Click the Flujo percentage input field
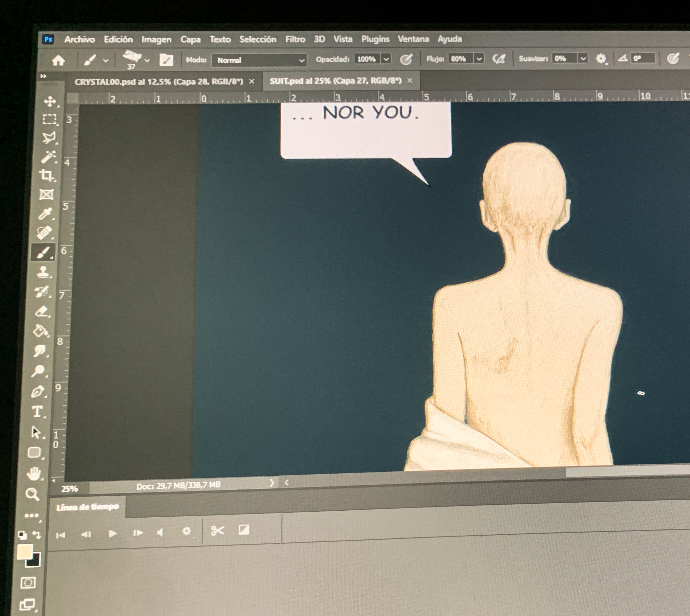 tap(460, 59)
